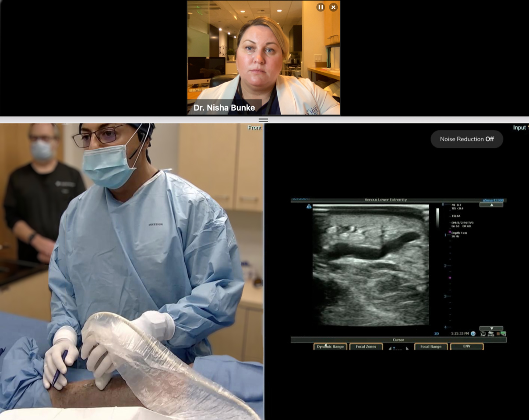The height and width of the screenshot is (420, 529).
Task: Click the right arrow between soft keys
Action: point(407,348)
